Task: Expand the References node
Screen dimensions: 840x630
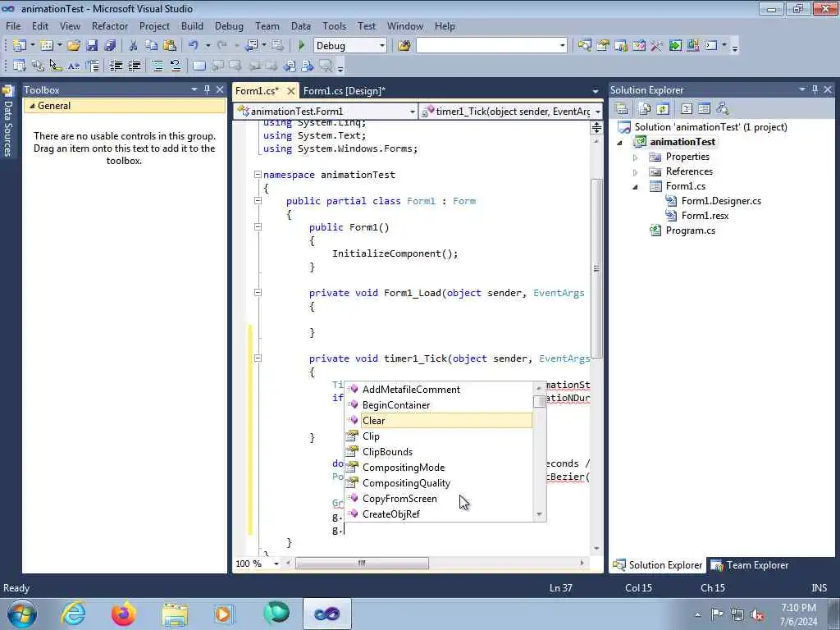Action: 635,171
